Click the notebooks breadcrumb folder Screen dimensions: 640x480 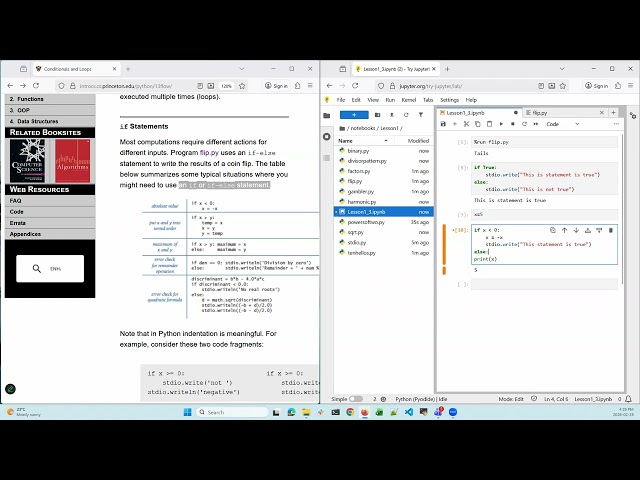(362, 128)
